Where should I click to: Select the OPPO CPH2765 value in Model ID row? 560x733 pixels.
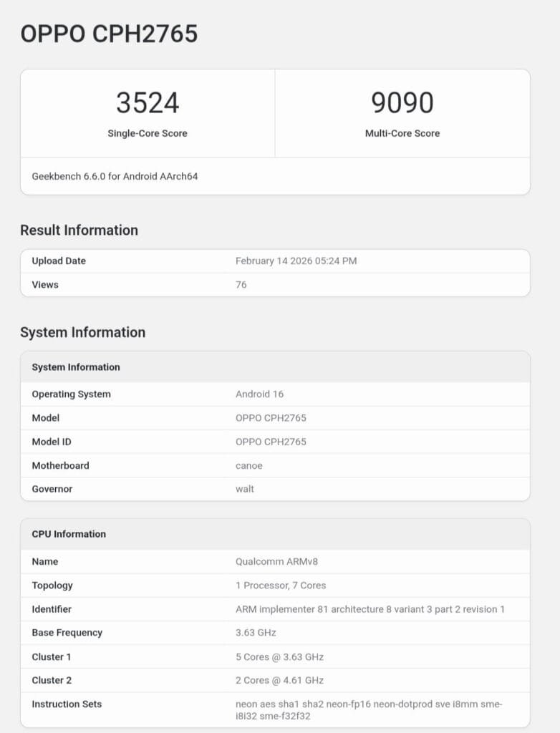(271, 442)
